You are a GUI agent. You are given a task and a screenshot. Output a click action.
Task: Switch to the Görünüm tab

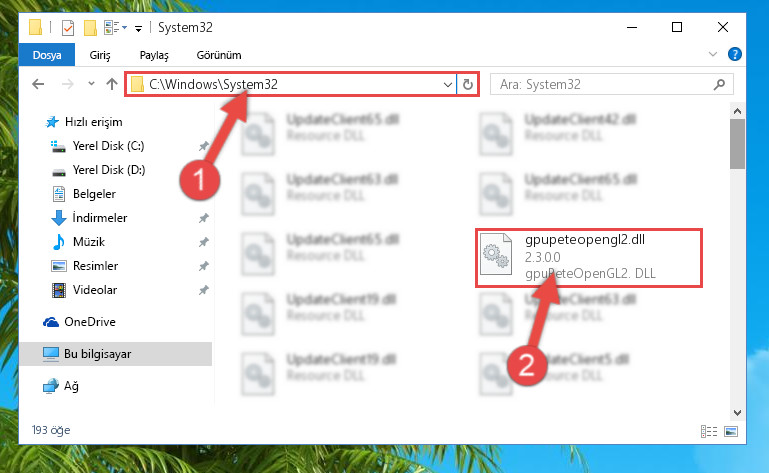[x=219, y=55]
